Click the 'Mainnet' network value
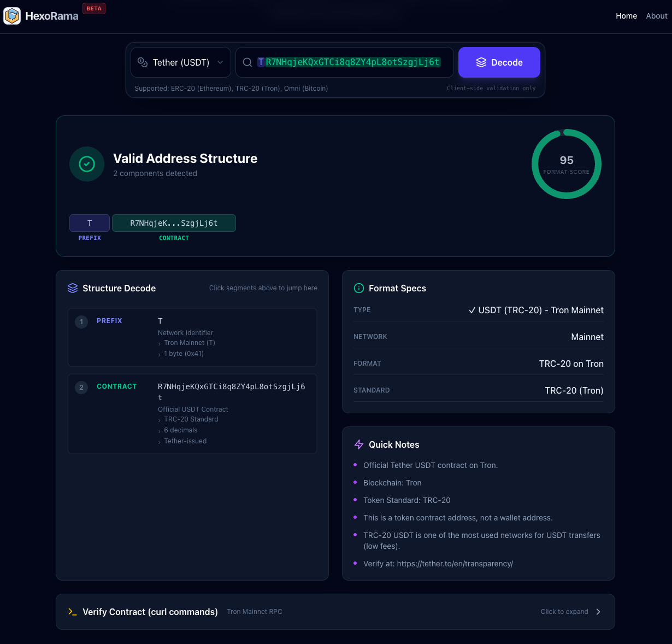This screenshot has width=672, height=644. click(587, 337)
